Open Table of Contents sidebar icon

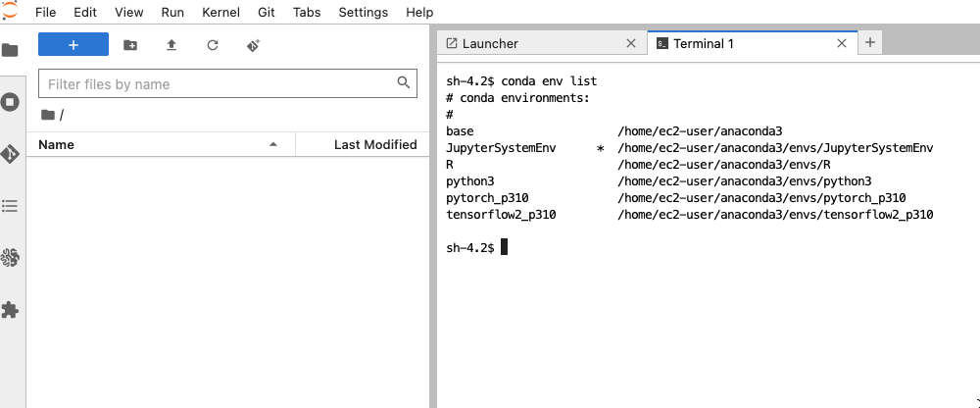coord(10,206)
